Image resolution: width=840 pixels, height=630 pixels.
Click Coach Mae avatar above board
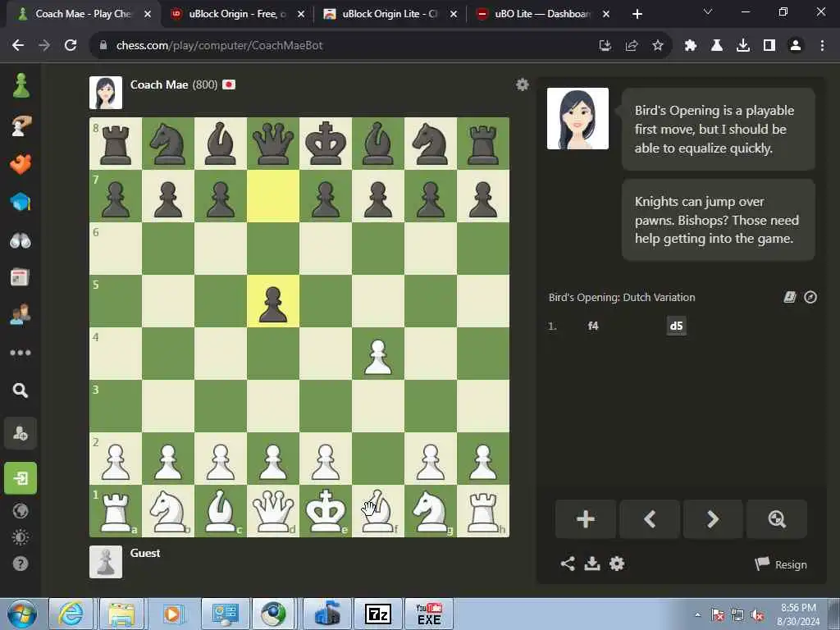pos(106,92)
